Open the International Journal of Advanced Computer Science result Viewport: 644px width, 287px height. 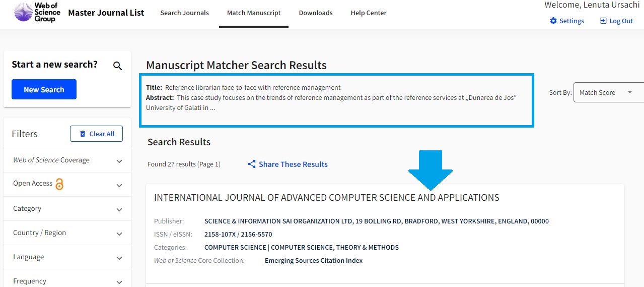[327, 198]
